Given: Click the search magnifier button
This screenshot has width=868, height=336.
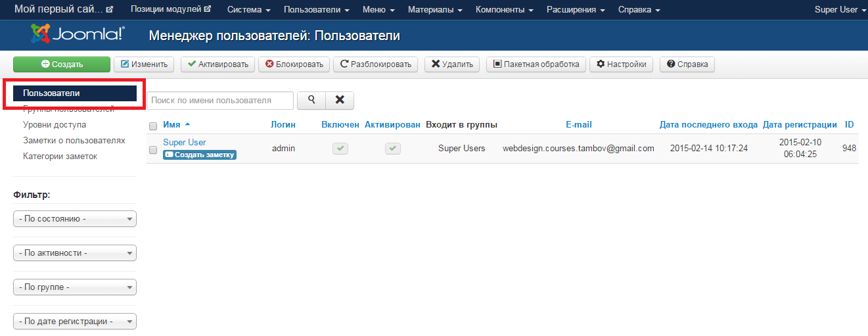Looking at the screenshot, I should (x=312, y=100).
